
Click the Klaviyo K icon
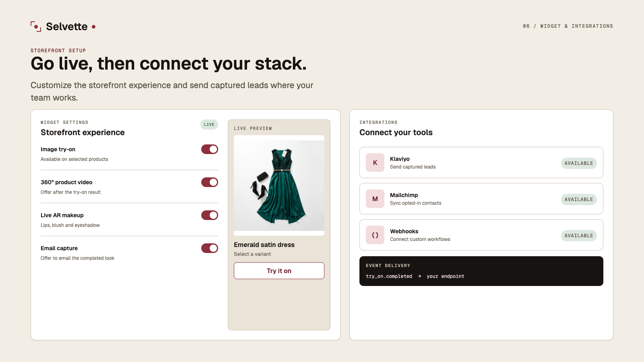[x=375, y=162]
